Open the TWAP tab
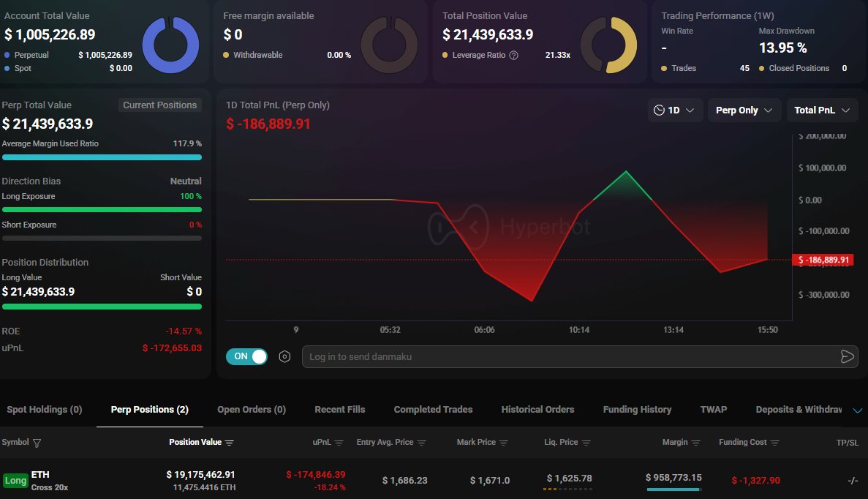868x499 pixels. (x=714, y=410)
